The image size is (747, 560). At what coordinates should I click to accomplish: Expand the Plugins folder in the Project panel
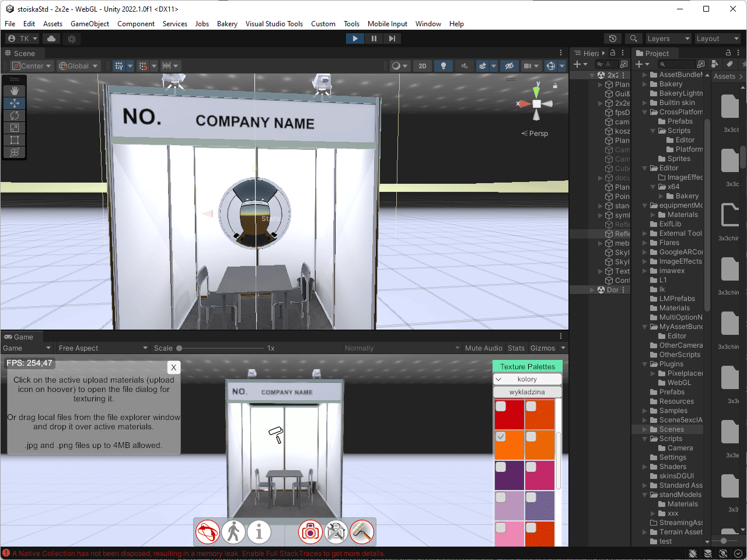coord(643,363)
